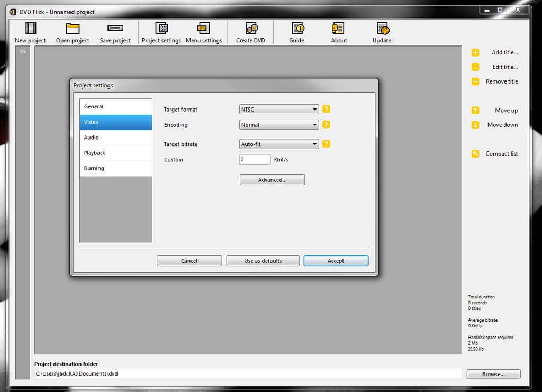Select the General settings tab
The image size is (542, 392).
[116, 107]
